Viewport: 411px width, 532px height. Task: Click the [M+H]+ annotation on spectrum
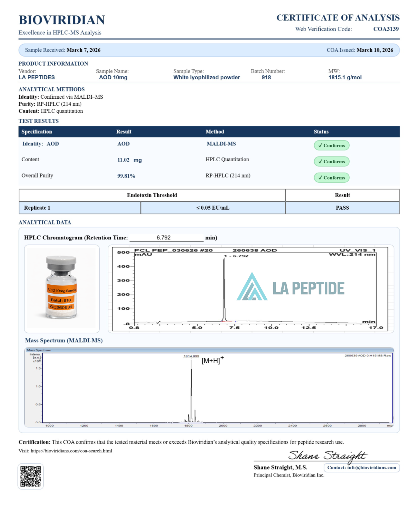(x=213, y=360)
